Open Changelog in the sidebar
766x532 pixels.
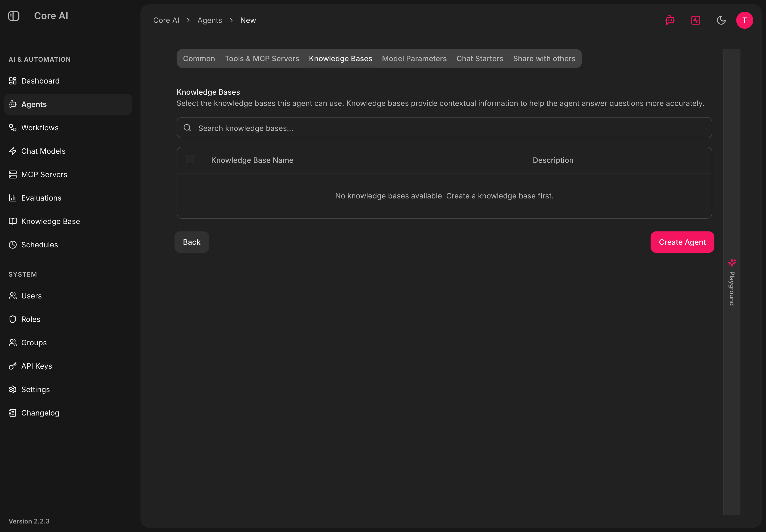coord(68,413)
